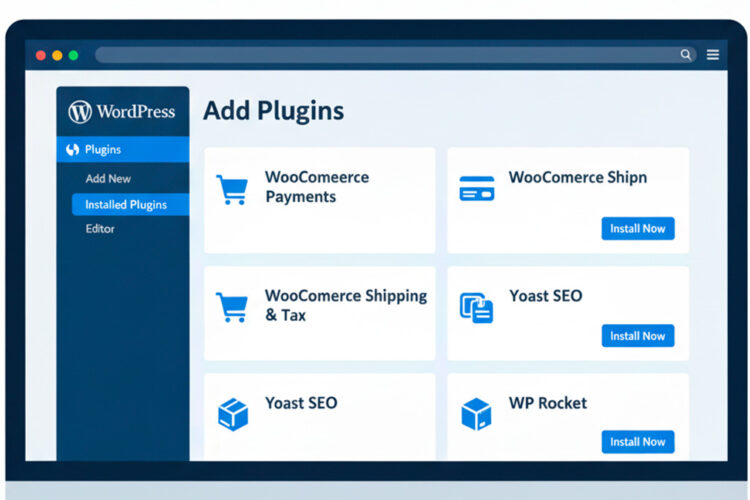Click the WordPress logo icon in sidebar
Image resolution: width=750 pixels, height=500 pixels.
(80, 112)
